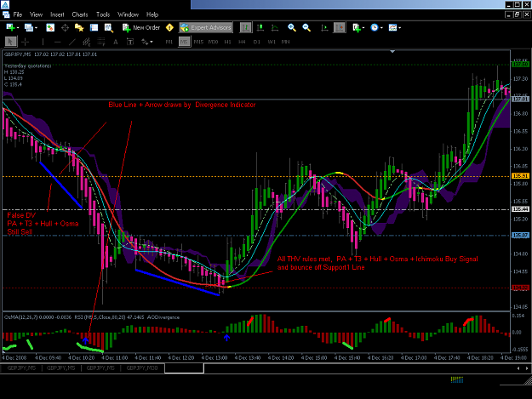Click the Indicators list icon
Viewport: 532px width, 399px height.
357,28
